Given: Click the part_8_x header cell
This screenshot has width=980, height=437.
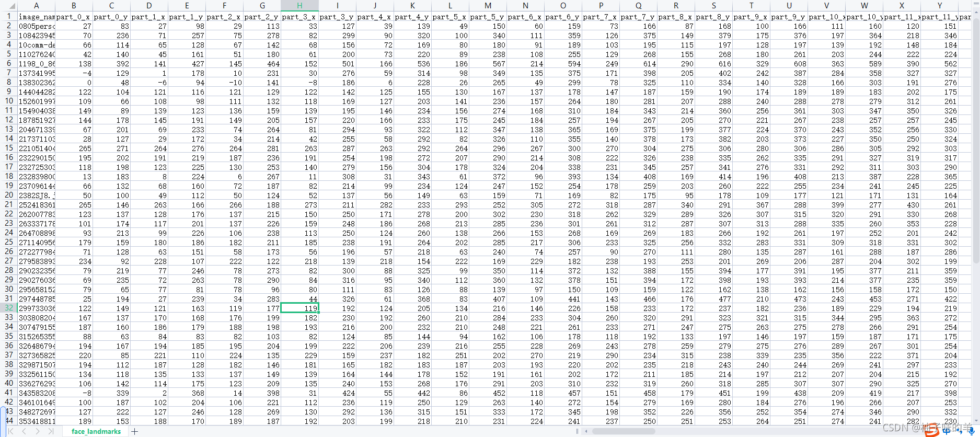Looking at the screenshot, I should [x=676, y=17].
